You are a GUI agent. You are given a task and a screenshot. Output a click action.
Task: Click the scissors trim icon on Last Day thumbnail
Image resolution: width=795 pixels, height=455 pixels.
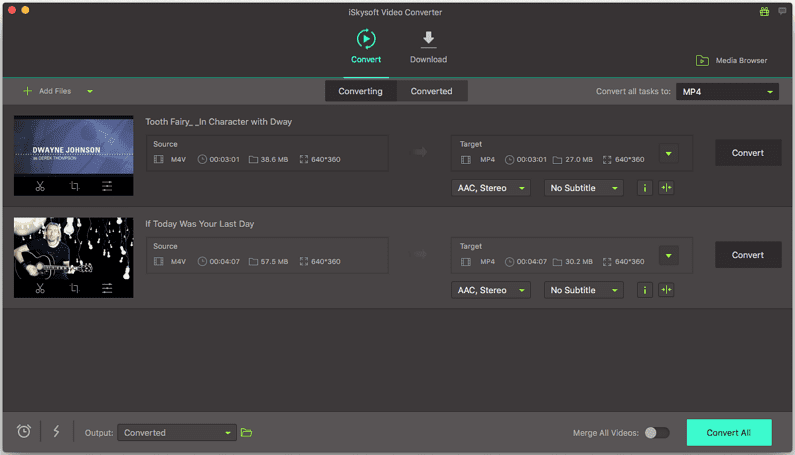pos(39,288)
